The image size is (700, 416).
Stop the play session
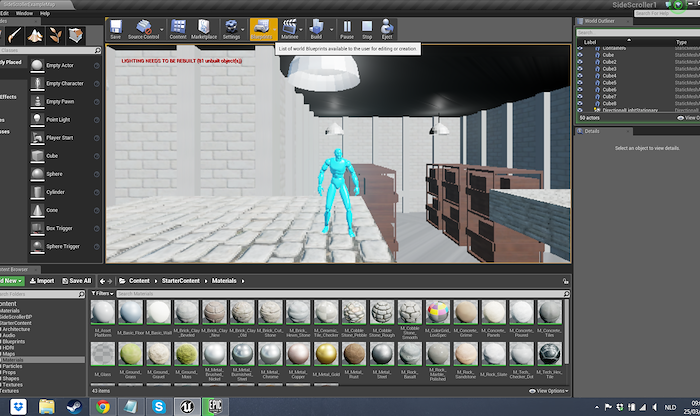coord(367,29)
